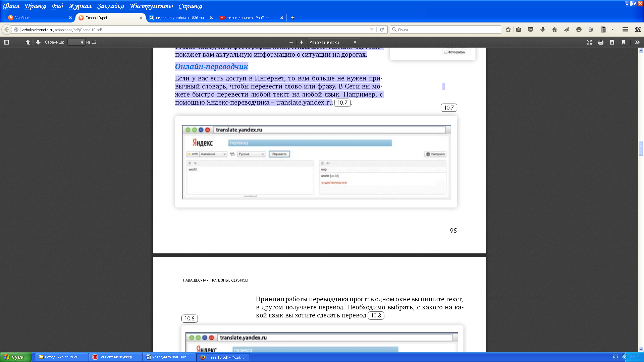Click the browser back button
Viewport: 644px width, 362px height.
tap(7, 29)
